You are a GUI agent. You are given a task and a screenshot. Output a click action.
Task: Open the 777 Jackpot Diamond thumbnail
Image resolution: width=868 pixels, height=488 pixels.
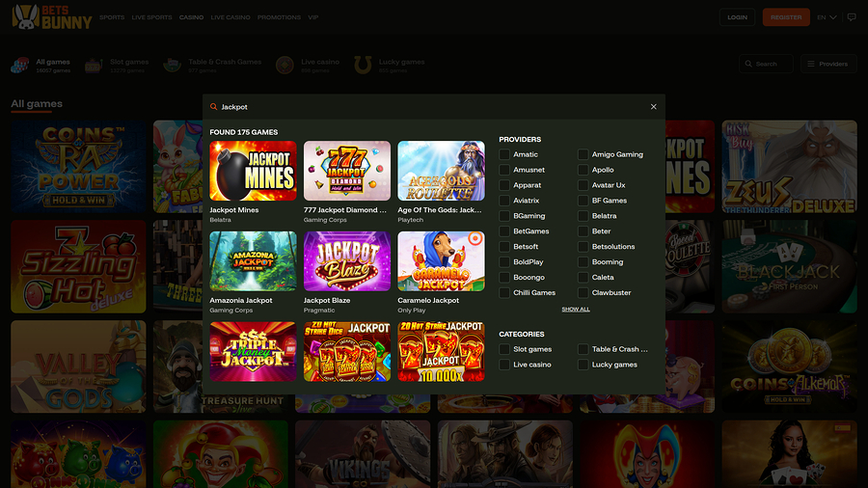pyautogui.click(x=347, y=171)
